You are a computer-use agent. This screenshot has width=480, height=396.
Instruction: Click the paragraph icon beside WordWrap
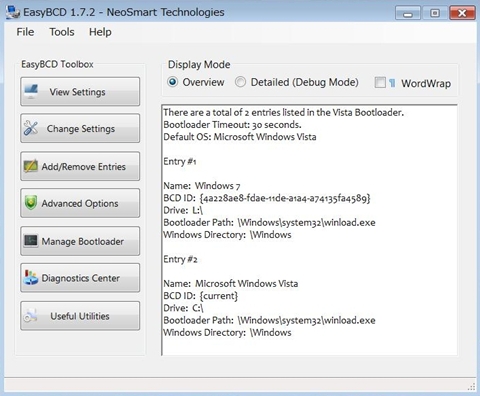(x=392, y=83)
